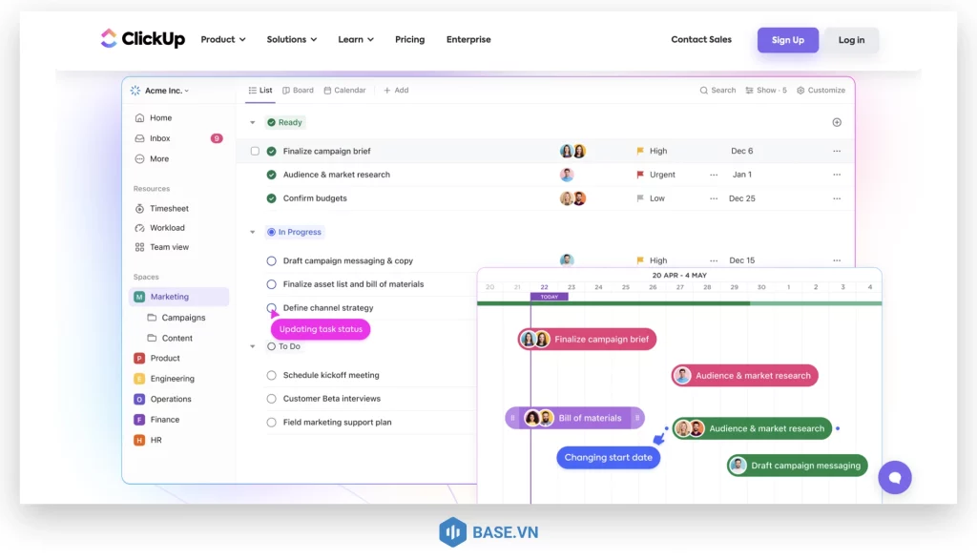Click the Sign Up button
977x560 pixels.
[787, 40]
